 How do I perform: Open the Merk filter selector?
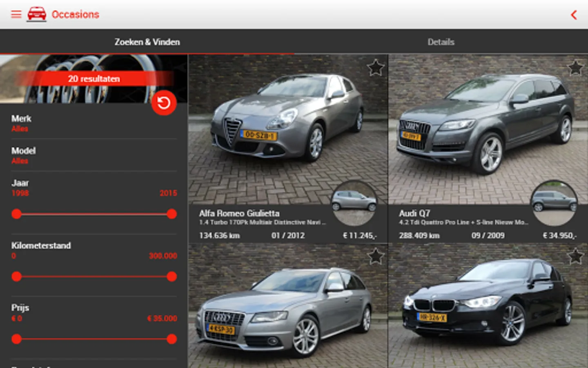[x=94, y=123]
